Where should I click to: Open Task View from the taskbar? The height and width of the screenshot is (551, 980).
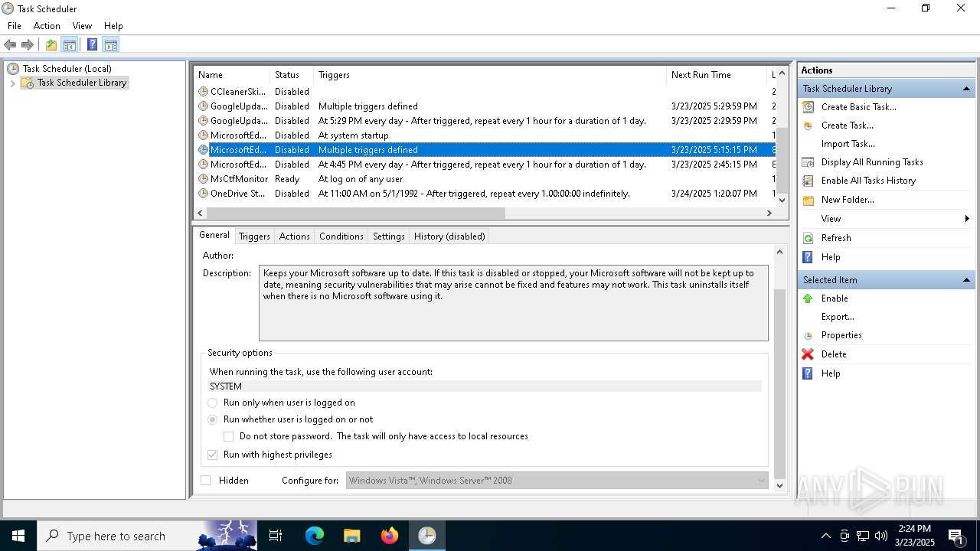(x=276, y=536)
